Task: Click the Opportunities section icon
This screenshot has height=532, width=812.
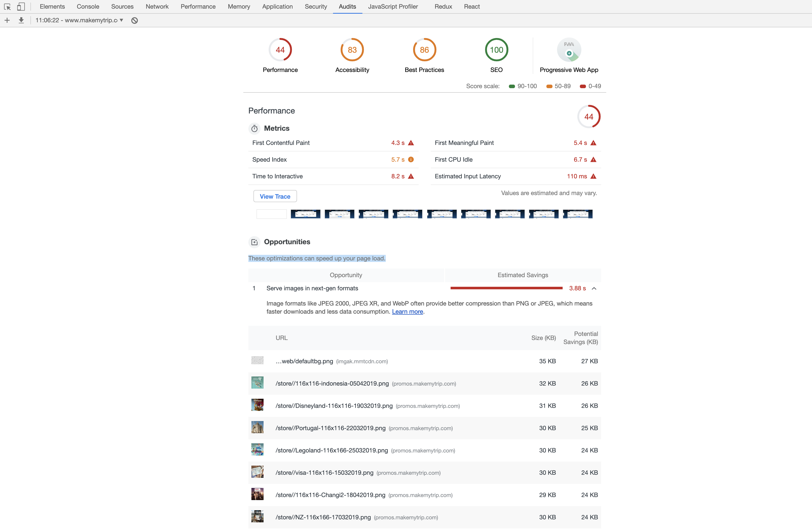Action: coord(254,242)
